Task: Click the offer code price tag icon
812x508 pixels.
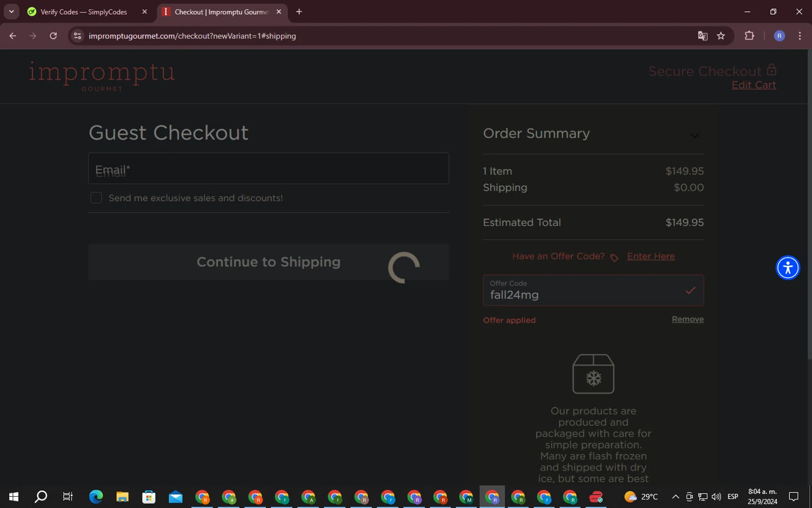Action: (614, 258)
